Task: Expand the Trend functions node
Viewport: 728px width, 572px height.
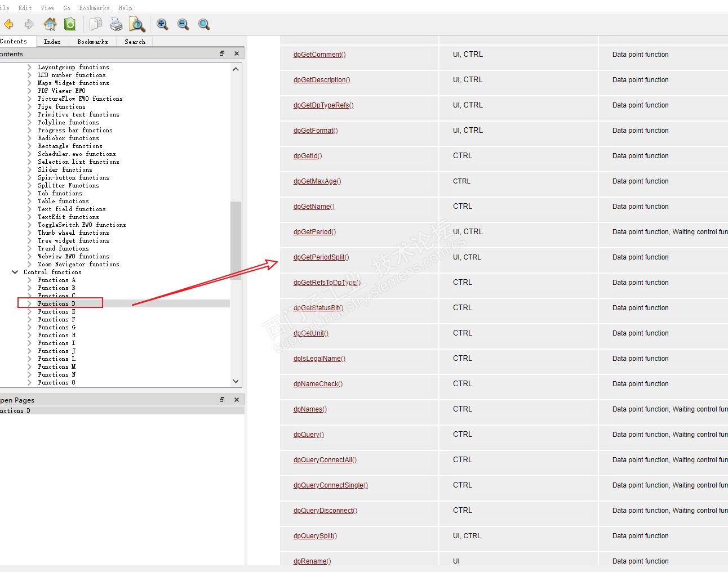Action: click(29, 248)
